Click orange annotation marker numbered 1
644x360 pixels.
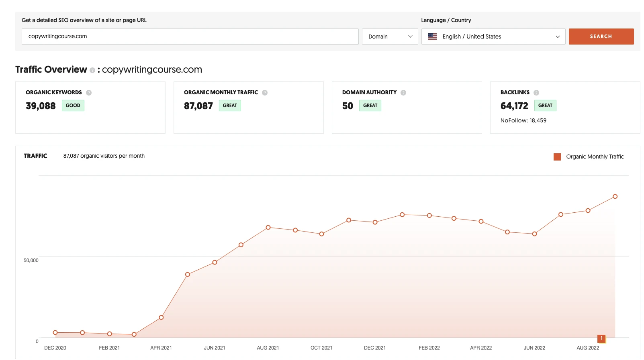[601, 338]
